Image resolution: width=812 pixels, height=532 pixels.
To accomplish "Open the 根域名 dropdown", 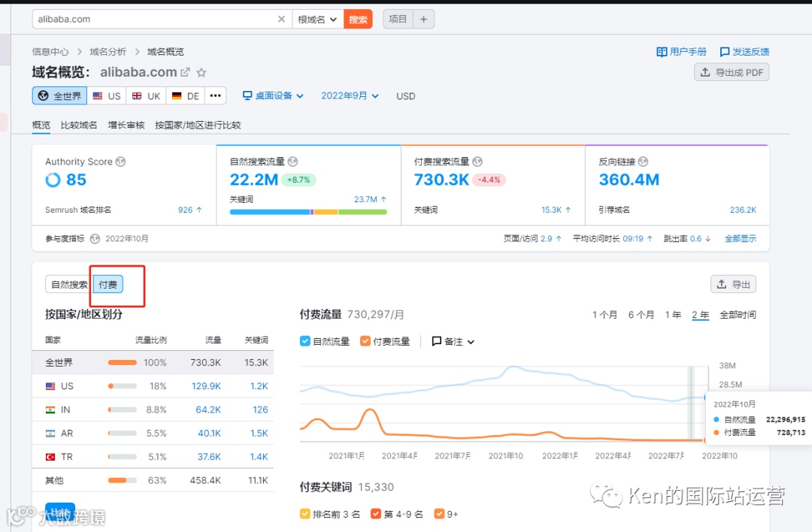I will pyautogui.click(x=317, y=19).
